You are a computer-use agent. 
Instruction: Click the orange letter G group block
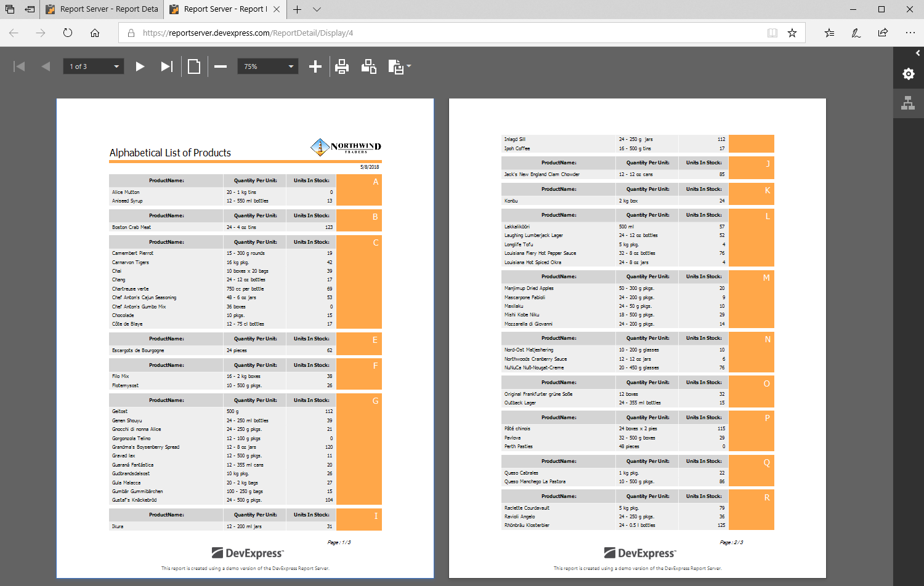(x=359, y=449)
